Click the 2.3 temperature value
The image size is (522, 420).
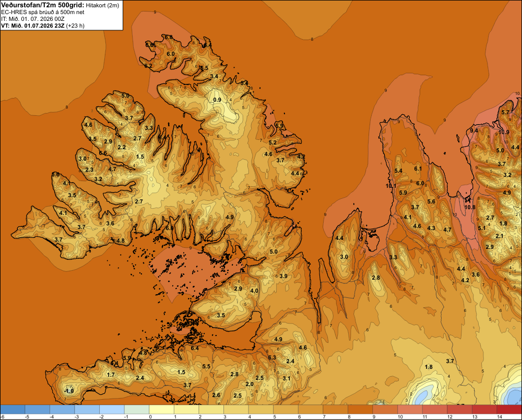pos(90,170)
